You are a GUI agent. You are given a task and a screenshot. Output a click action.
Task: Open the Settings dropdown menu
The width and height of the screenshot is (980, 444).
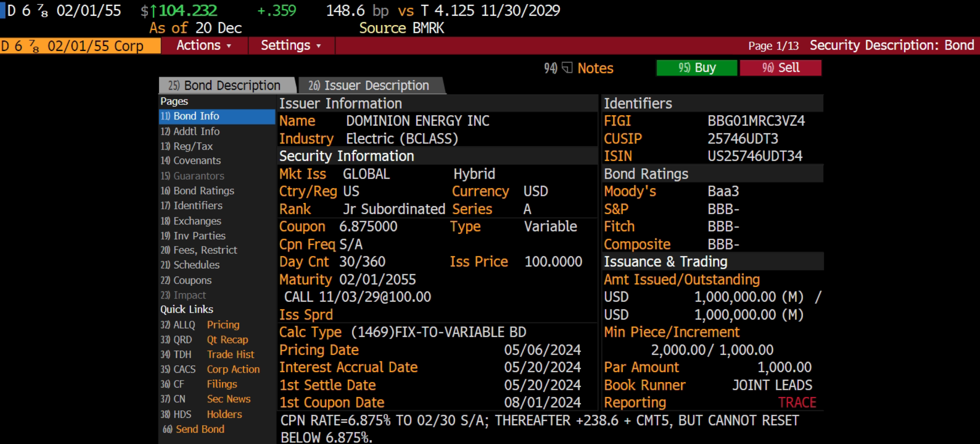tap(291, 45)
